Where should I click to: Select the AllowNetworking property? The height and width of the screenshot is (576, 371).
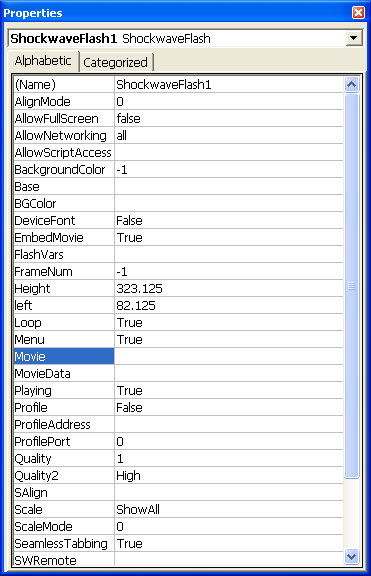[x=64, y=136]
